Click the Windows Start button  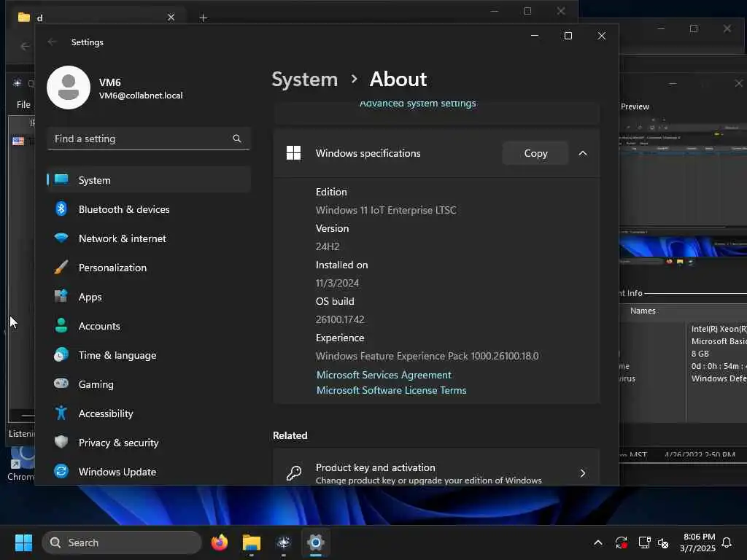23,542
